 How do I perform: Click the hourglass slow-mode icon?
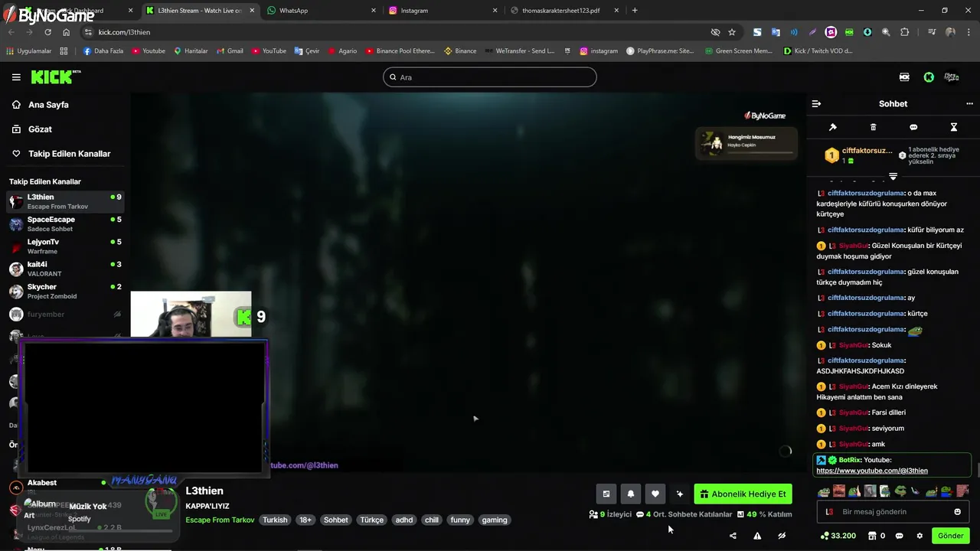click(x=954, y=127)
